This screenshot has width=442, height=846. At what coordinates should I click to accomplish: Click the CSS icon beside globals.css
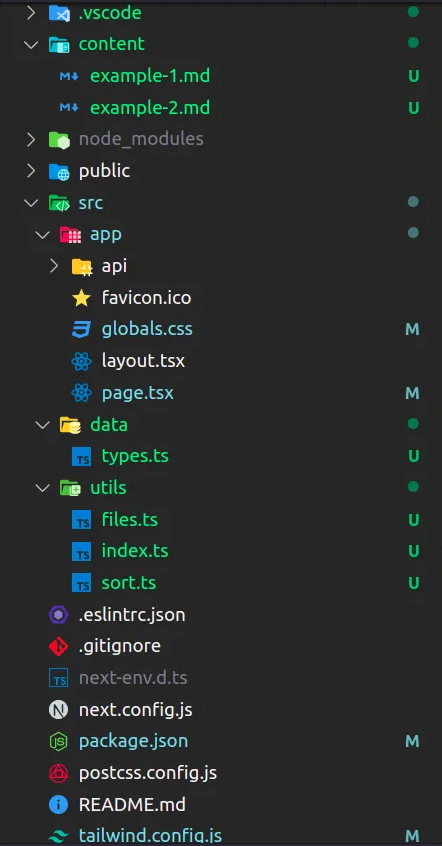click(81, 329)
